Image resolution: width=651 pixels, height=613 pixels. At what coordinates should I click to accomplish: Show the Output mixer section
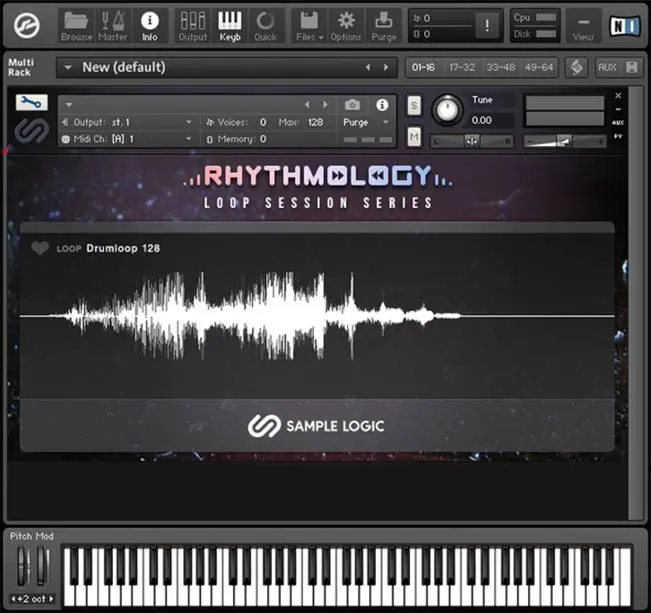193,26
